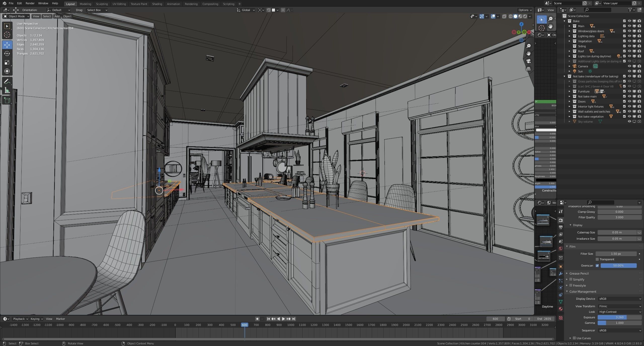Open Global transform orientation dropdown
This screenshot has width=644, height=346.
tap(246, 10)
